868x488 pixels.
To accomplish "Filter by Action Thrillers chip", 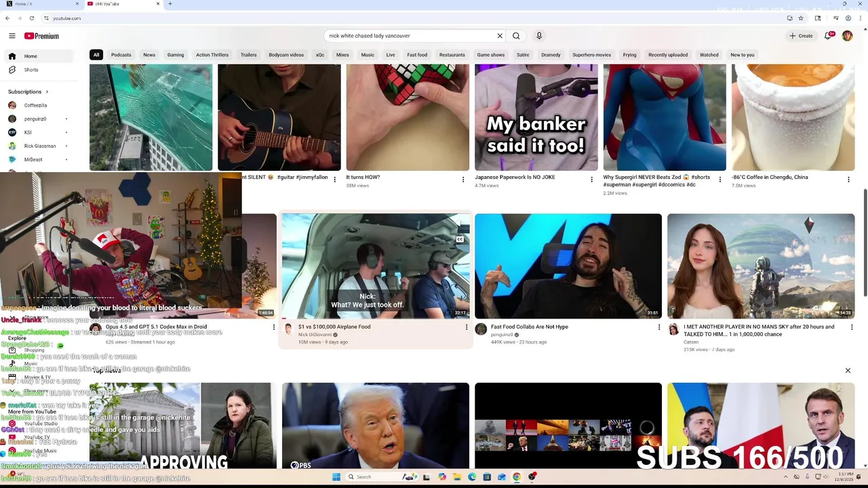I will [212, 55].
